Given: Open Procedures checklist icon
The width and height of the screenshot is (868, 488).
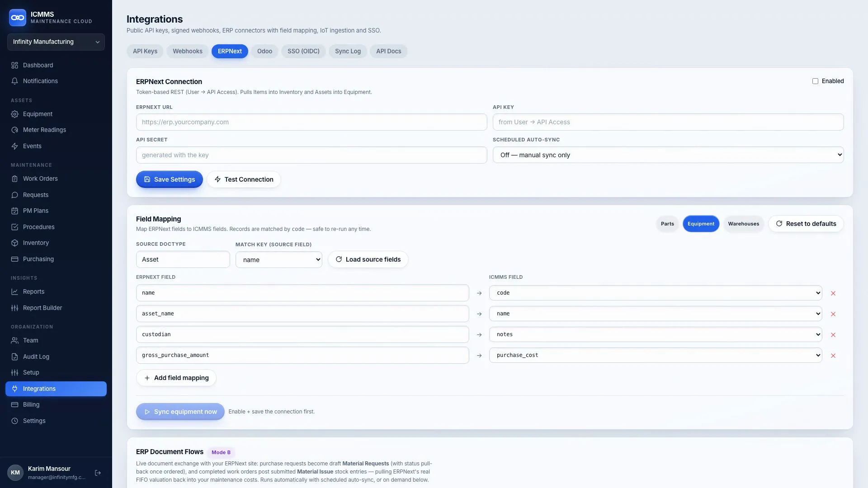Looking at the screenshot, I should (x=14, y=227).
